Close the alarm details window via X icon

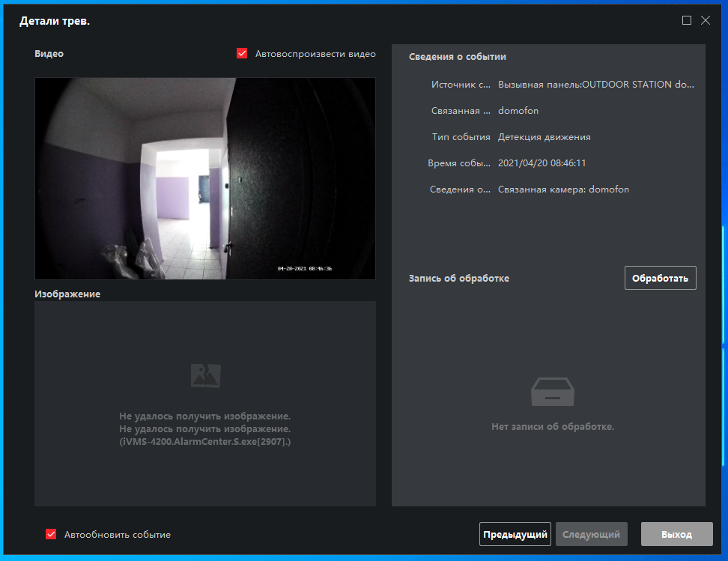pyautogui.click(x=705, y=21)
